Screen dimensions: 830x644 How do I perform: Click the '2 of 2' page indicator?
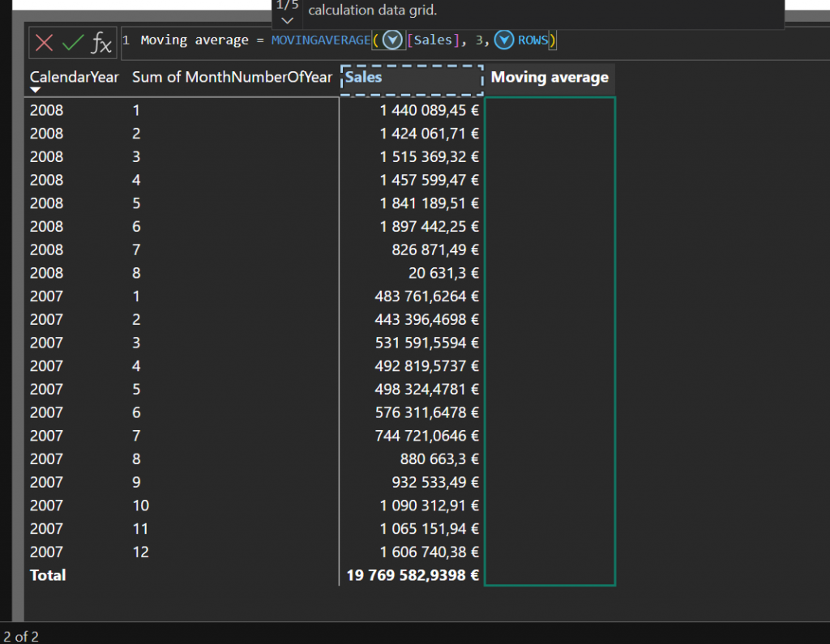point(21,636)
